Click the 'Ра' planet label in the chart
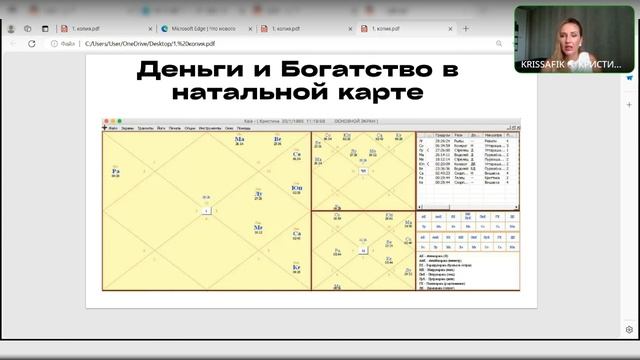The width and height of the screenshot is (640, 360). tap(116, 172)
